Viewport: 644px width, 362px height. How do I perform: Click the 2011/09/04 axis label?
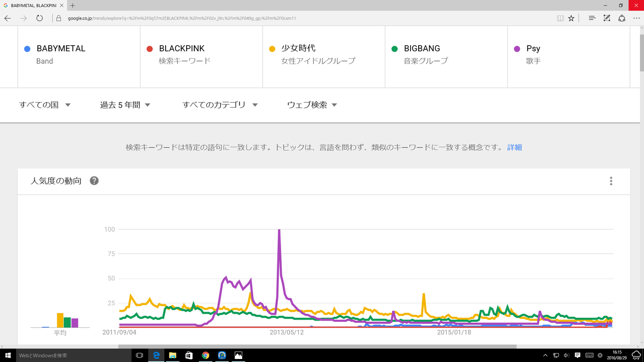click(119, 332)
